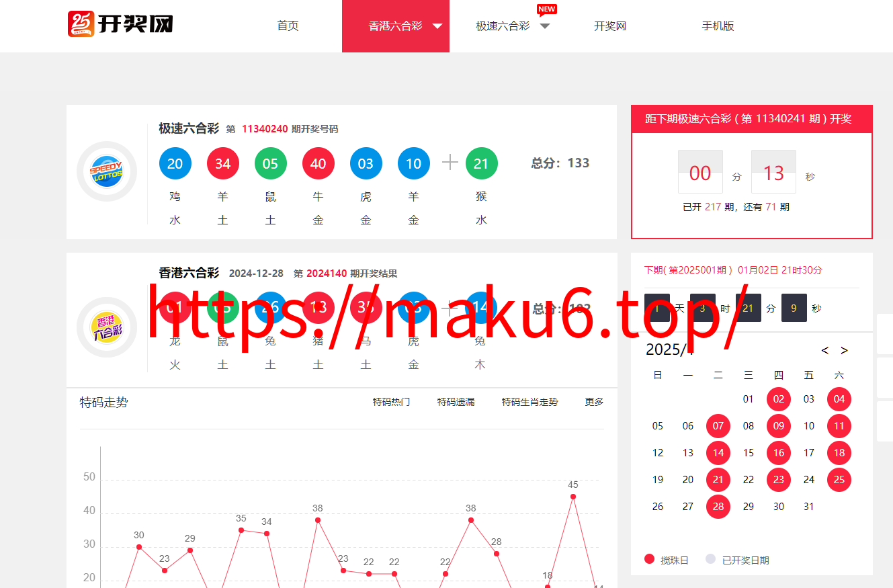
Task: Click the chart data point labeled 30
Action: pos(139,547)
